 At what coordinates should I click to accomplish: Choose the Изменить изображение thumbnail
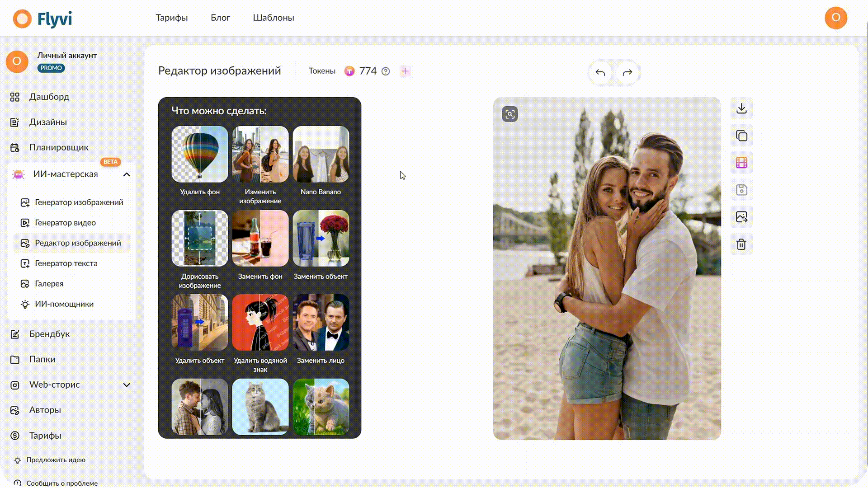[x=260, y=154]
